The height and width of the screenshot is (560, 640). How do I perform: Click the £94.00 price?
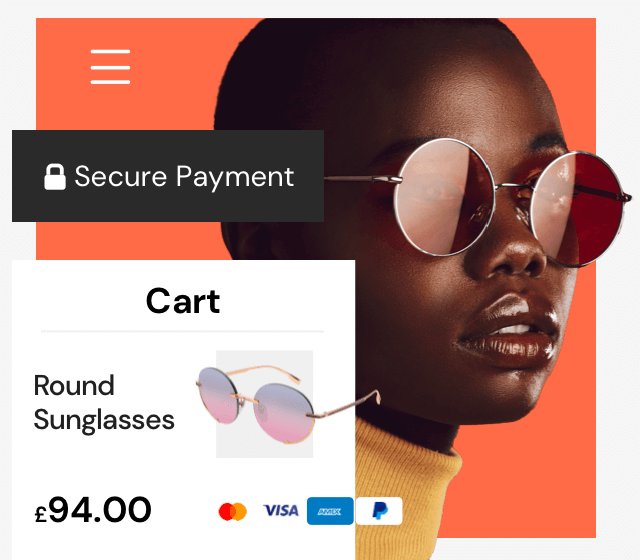(93, 510)
